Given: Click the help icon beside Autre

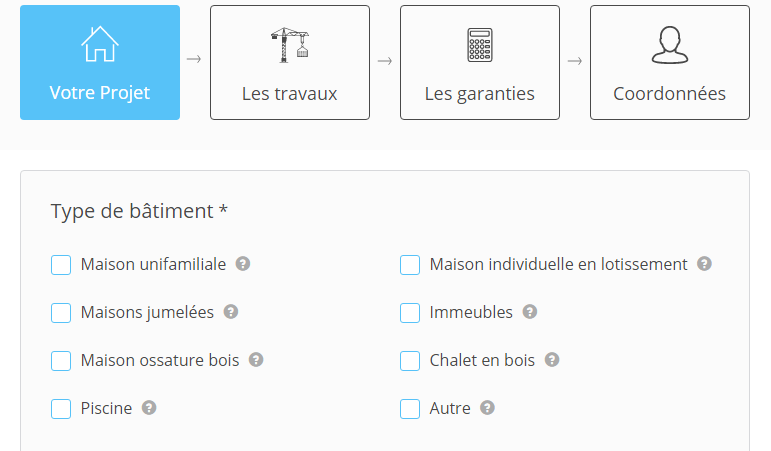Looking at the screenshot, I should [487, 408].
